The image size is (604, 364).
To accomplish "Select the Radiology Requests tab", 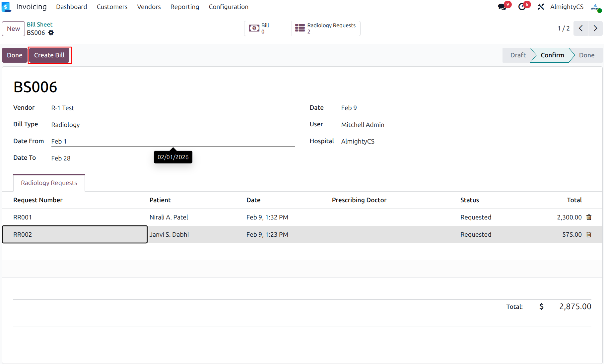I will 49,183.
